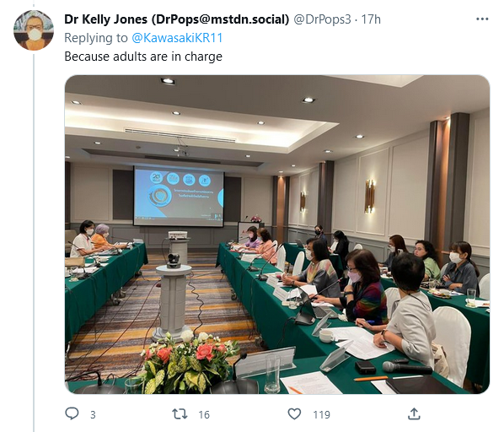Click the like count of 119
Screen dimensions: 504x432
click(322, 414)
